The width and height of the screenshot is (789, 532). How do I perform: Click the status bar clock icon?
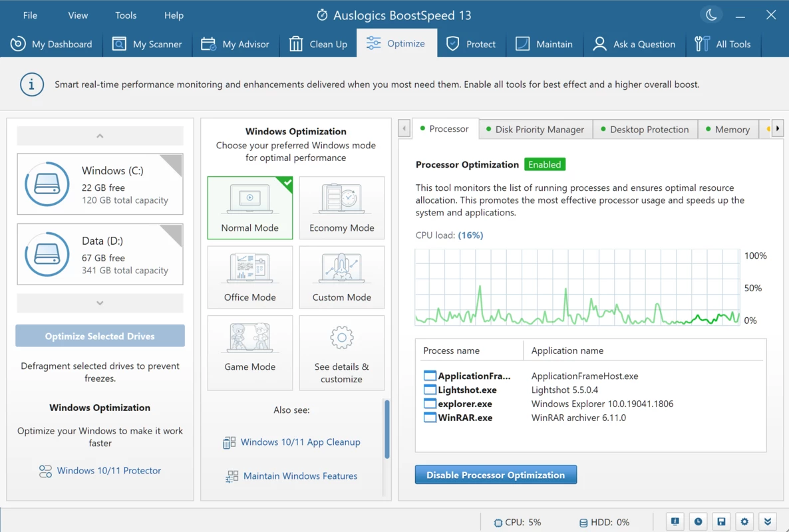pos(698,521)
